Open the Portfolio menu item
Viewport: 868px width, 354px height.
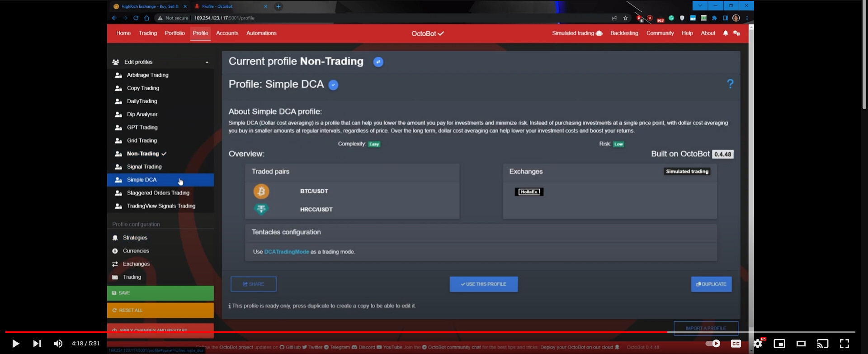tap(175, 33)
